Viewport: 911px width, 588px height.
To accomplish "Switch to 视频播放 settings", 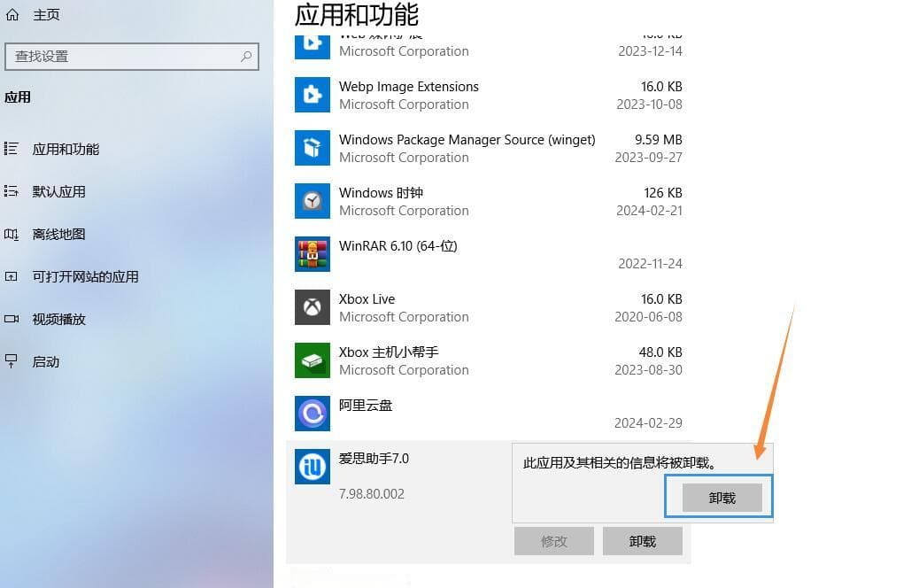I will pos(58,319).
